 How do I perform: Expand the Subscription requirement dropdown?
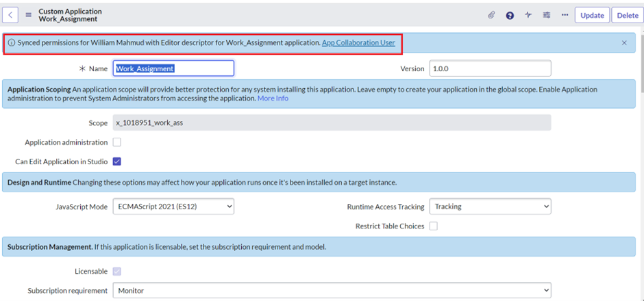click(x=332, y=290)
